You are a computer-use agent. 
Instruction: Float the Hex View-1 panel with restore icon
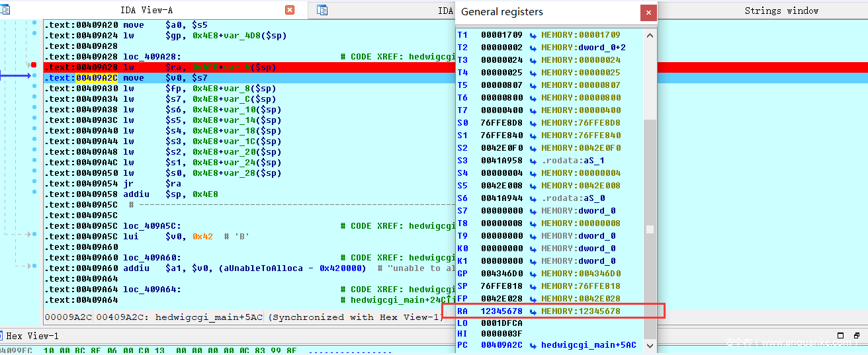(840, 336)
